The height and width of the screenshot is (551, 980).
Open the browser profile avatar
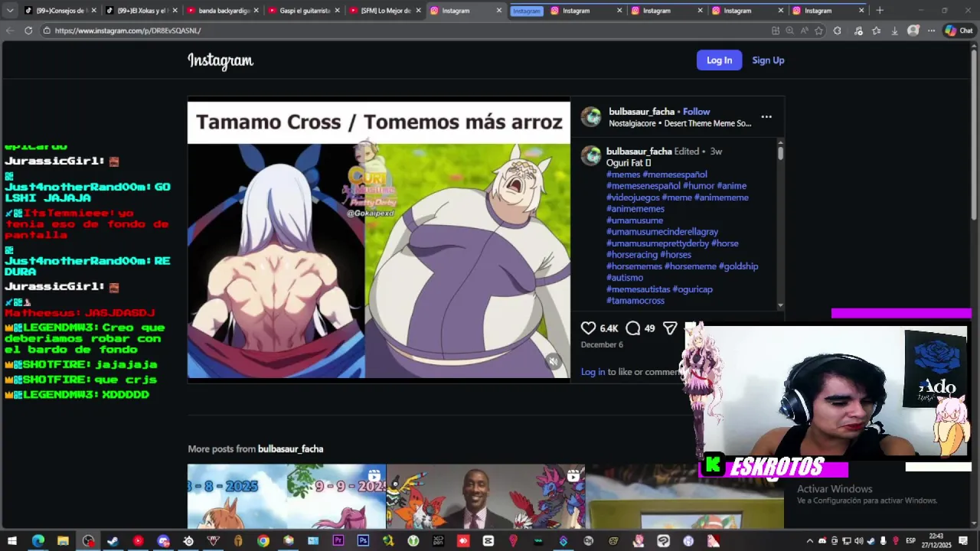point(913,31)
